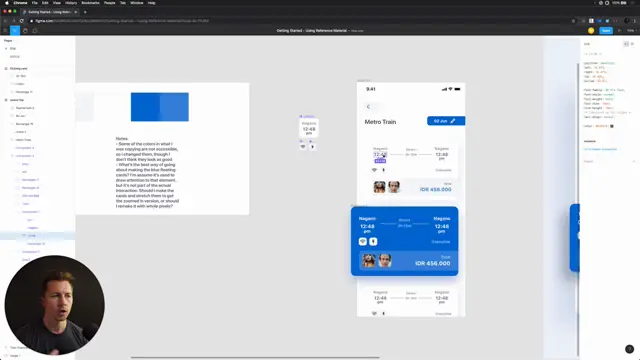The image size is (640, 360).
Task: Click the 9:41 status bar time
Action: [371, 89]
